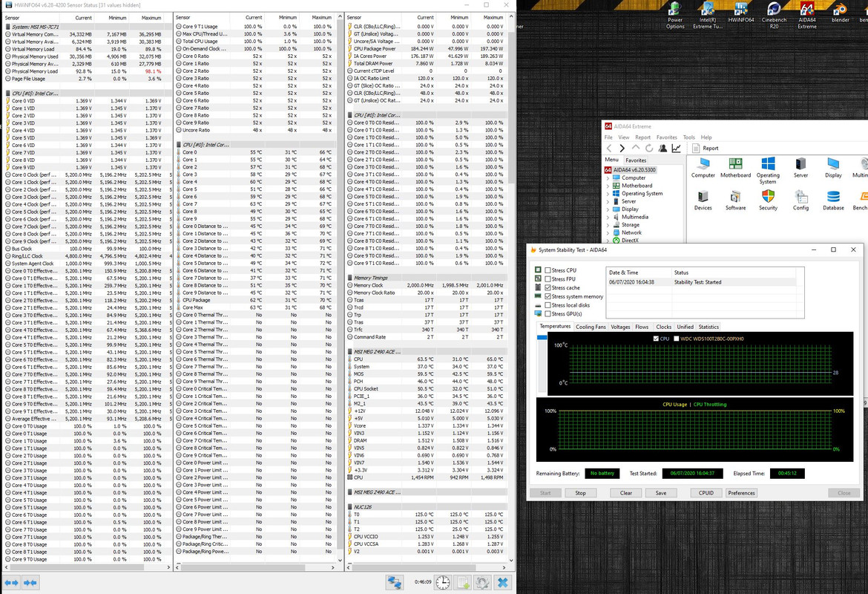The width and height of the screenshot is (868, 594).
Task: Switch to Statistics tab
Action: (708, 327)
